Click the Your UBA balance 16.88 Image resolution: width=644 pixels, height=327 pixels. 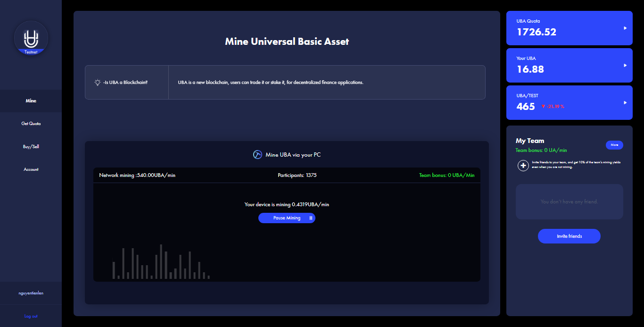530,69
